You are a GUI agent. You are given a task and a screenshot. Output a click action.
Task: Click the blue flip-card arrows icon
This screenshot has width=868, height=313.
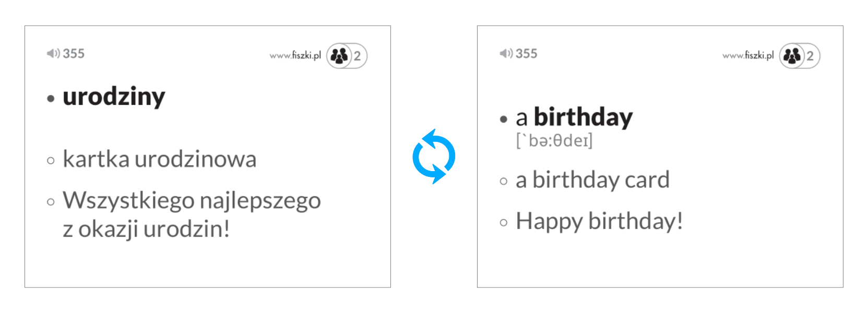pyautogui.click(x=434, y=156)
